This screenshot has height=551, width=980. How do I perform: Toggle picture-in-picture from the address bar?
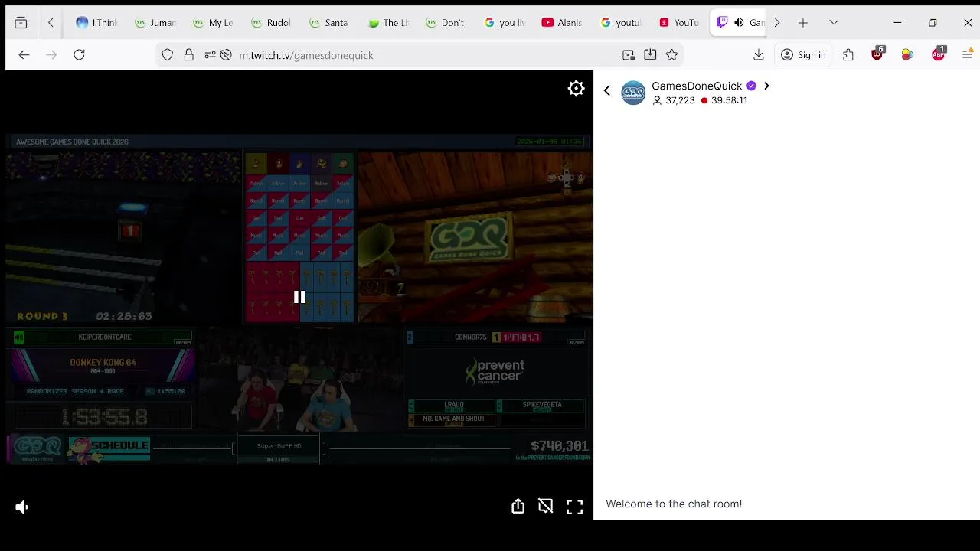tap(629, 55)
